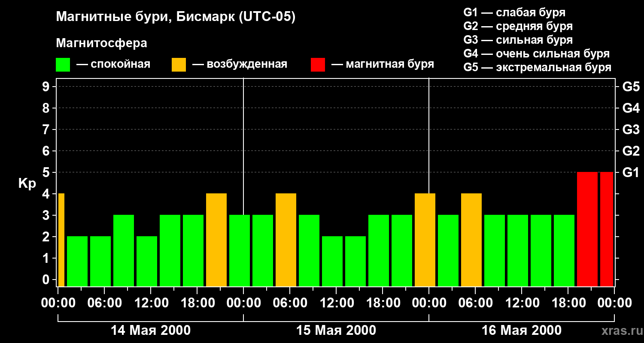
Task: Click the '12:00' time label above 16 Мая
Action: (x=522, y=303)
